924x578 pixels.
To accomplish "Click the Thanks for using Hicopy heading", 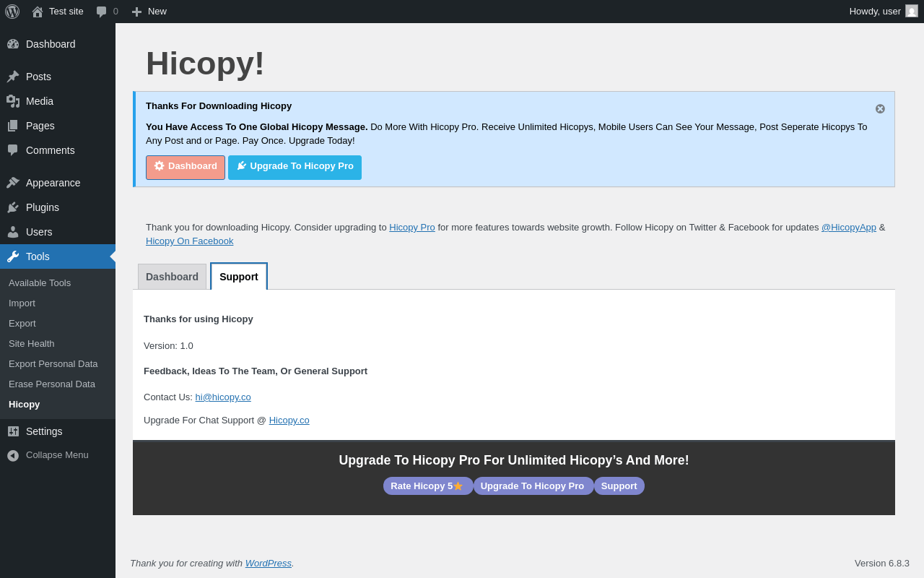I will point(199,319).
